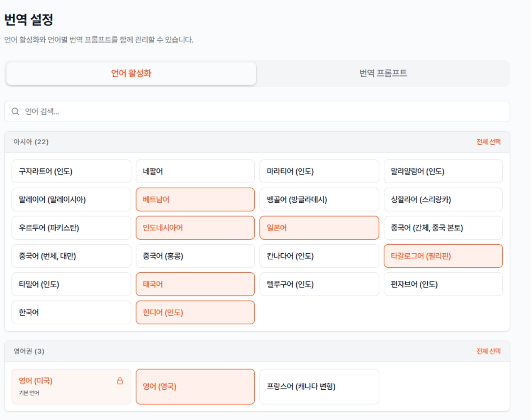
Task: Activate 프랑스어 (캐나다 변형) language
Action: pyautogui.click(x=319, y=386)
